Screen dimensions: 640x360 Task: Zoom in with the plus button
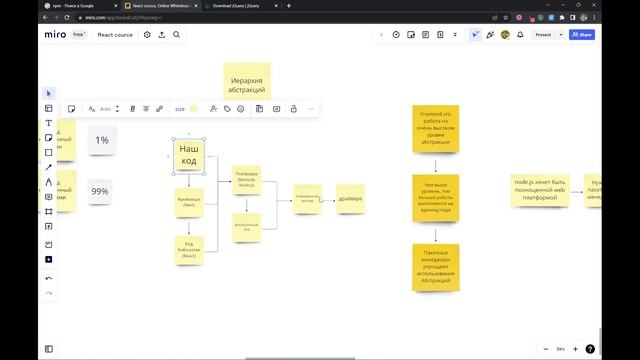coord(575,349)
